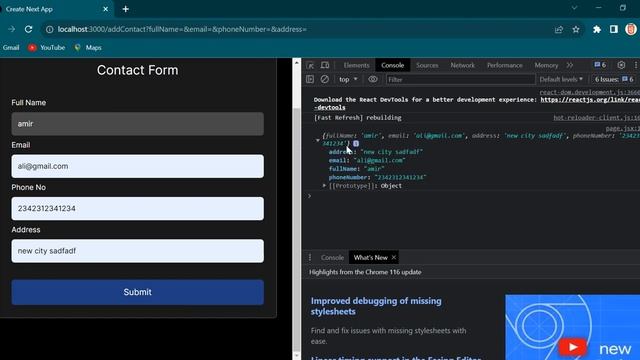Open the YouTube bookmark

click(x=47, y=48)
